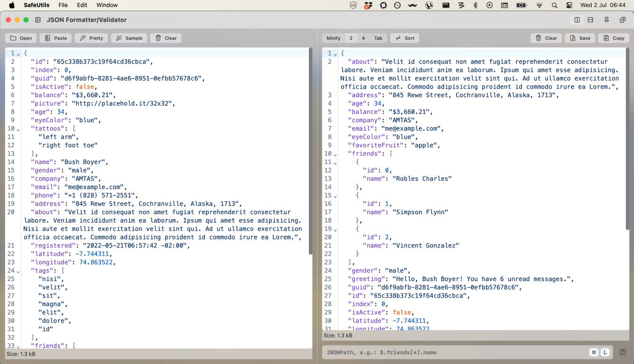This screenshot has height=364, width=634.
Task: Click "Vincent Gonzalez" in output panel
Action: click(426, 246)
